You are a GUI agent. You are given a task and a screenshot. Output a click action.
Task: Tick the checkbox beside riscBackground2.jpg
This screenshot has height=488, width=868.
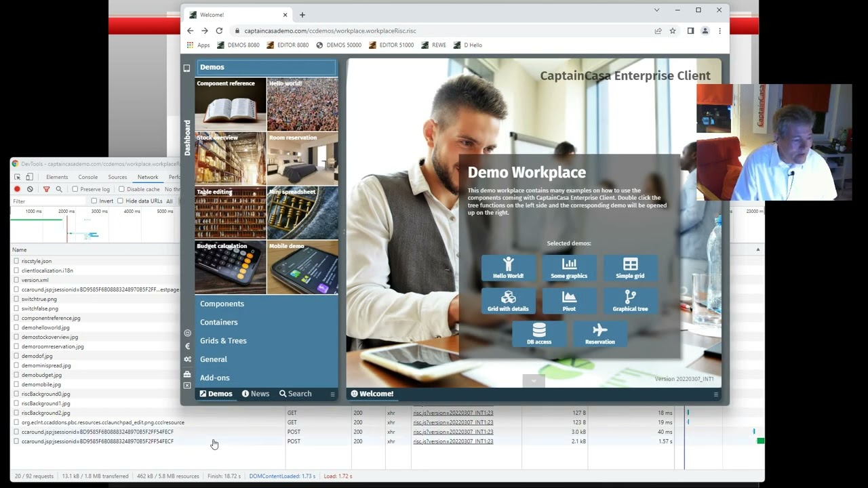[16, 413]
